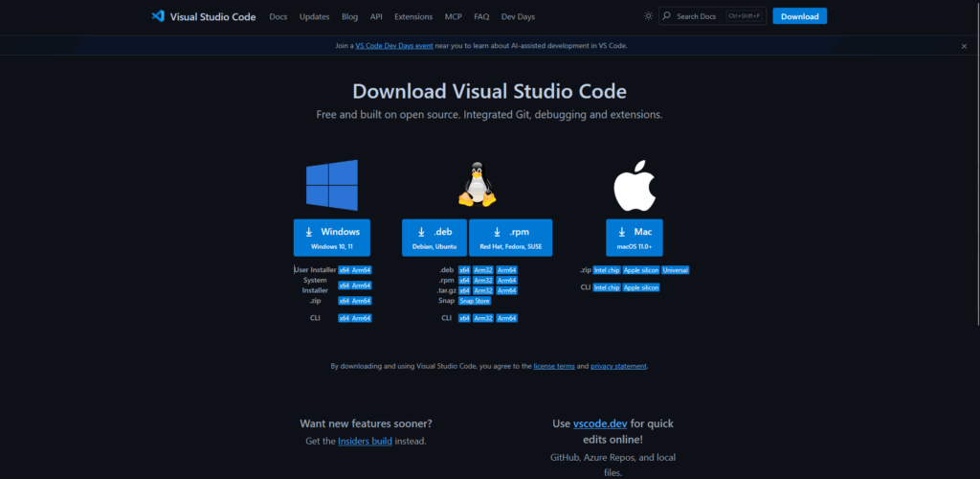Image resolution: width=980 pixels, height=479 pixels.
Task: Click the top-right blue Download button
Action: click(799, 16)
